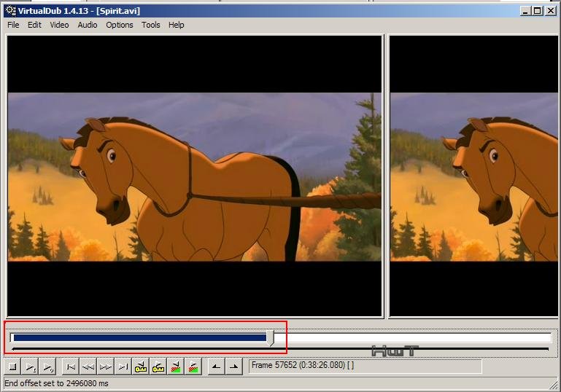Click the timeline slider thumb
The height and width of the screenshot is (392, 561).
point(271,337)
